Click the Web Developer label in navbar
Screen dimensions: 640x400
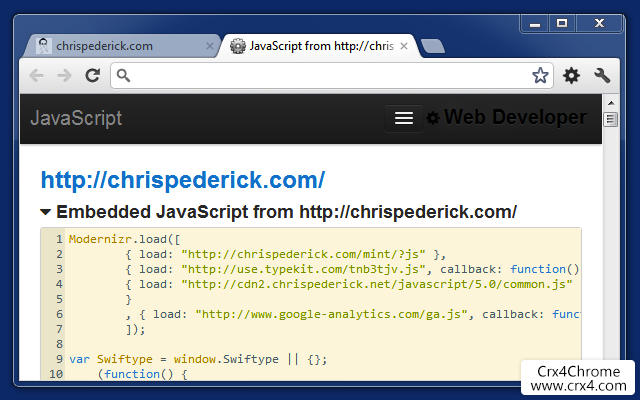516,118
